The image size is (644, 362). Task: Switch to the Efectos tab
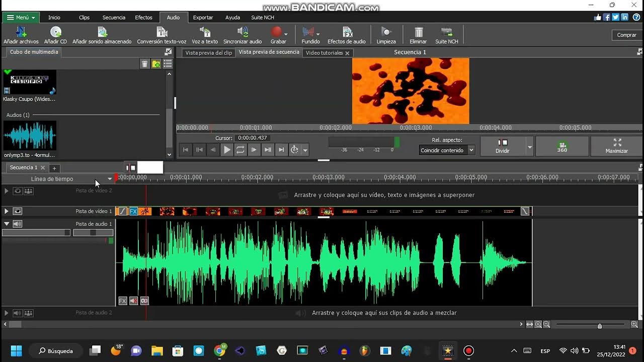[x=143, y=18]
